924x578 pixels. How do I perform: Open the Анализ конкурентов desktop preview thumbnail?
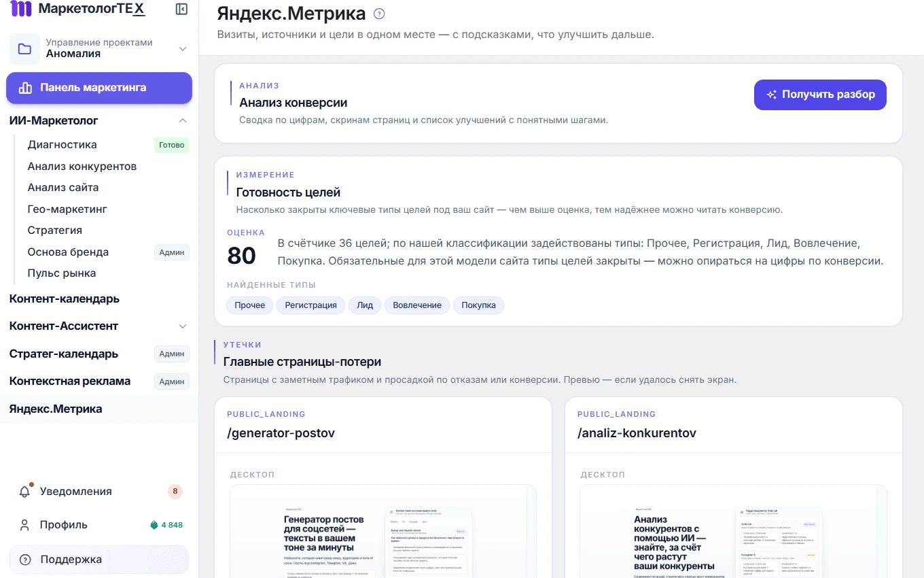pos(733,531)
